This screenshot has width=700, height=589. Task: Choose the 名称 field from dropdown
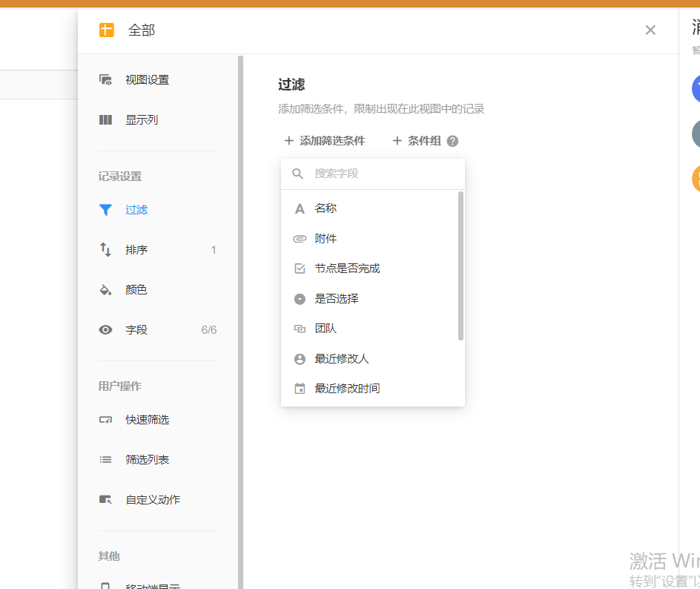(x=326, y=208)
